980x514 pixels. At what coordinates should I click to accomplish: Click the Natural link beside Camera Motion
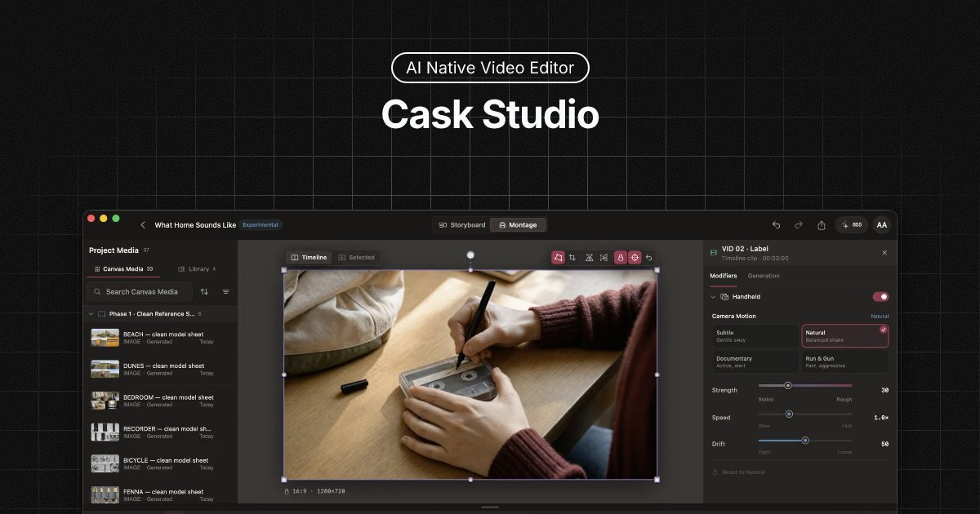point(880,316)
